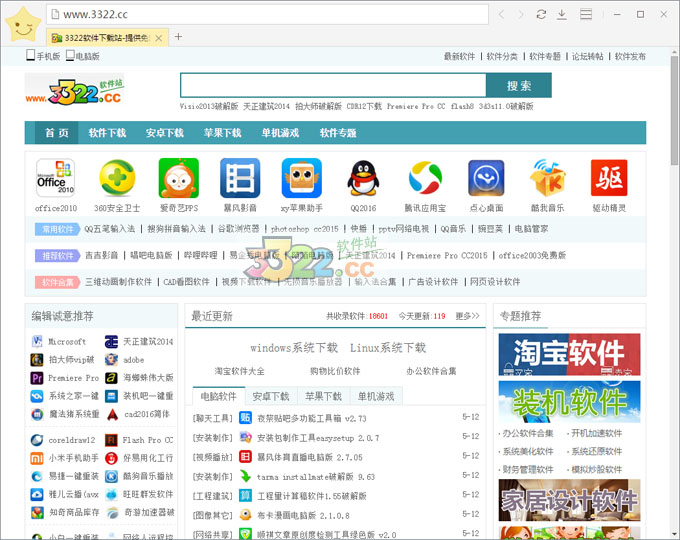
Task: Switch to 电脑版 desktop version
Action: (82, 56)
